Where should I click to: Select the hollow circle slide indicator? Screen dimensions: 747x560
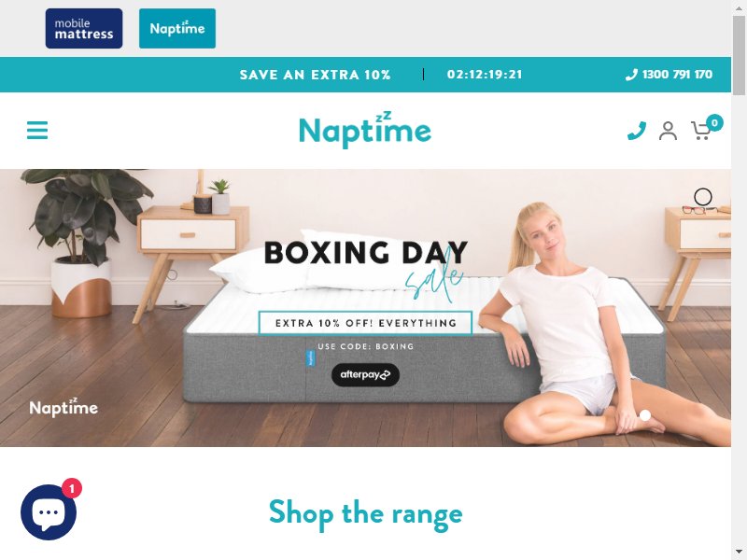(703, 197)
